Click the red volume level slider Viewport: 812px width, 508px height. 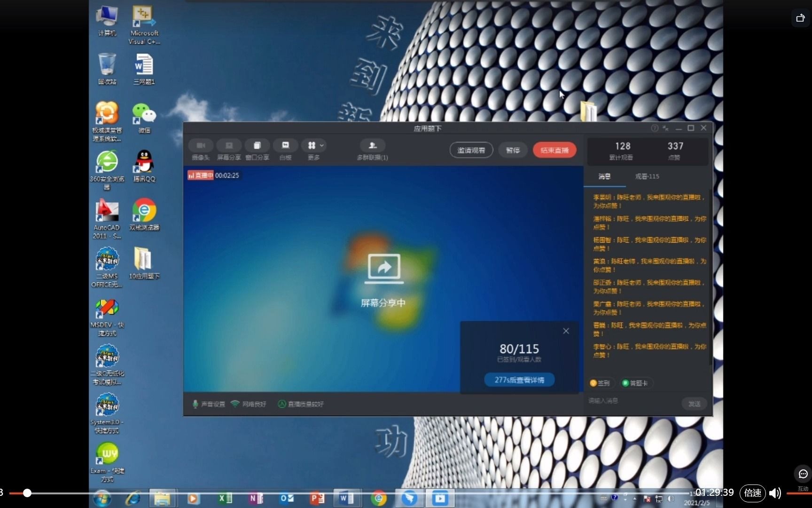[799, 493]
